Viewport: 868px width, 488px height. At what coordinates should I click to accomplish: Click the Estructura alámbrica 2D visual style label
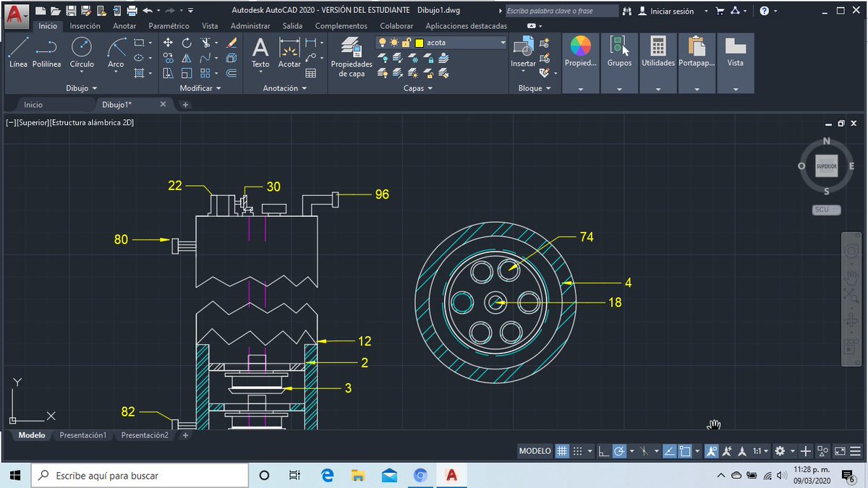[92, 123]
